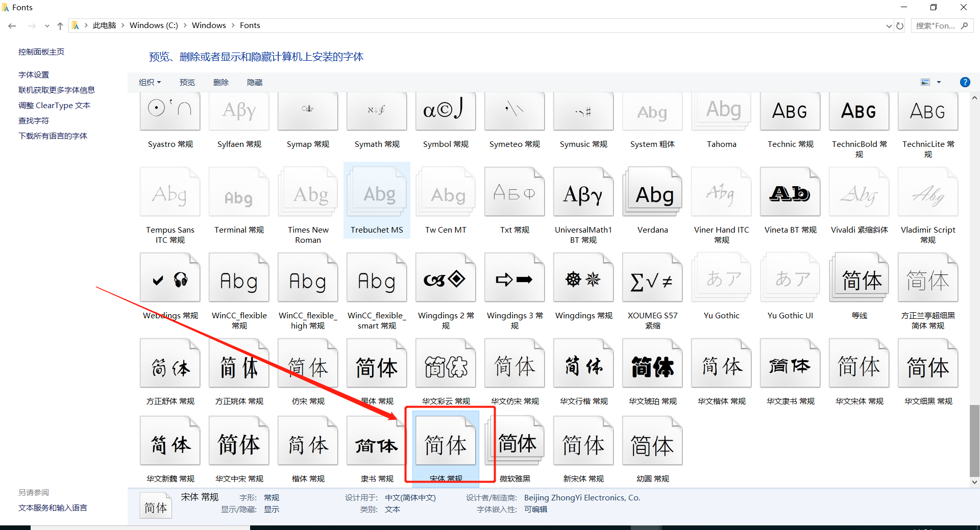Refresh the Fonts folder view

pos(900,26)
